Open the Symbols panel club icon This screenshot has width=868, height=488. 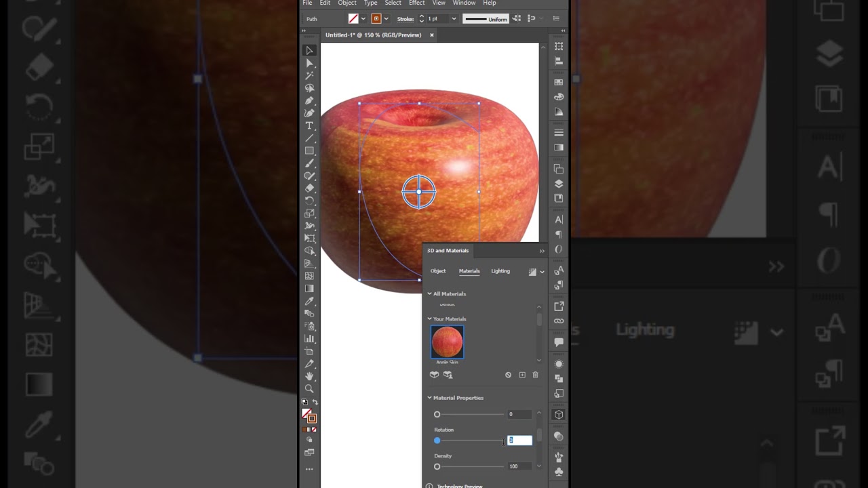point(559,472)
